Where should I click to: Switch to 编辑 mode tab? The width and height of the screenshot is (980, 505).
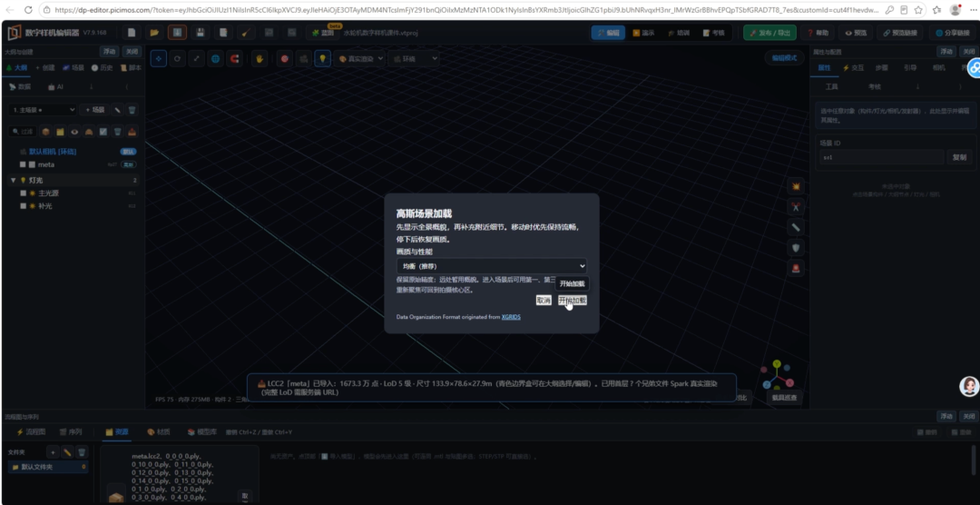click(608, 33)
